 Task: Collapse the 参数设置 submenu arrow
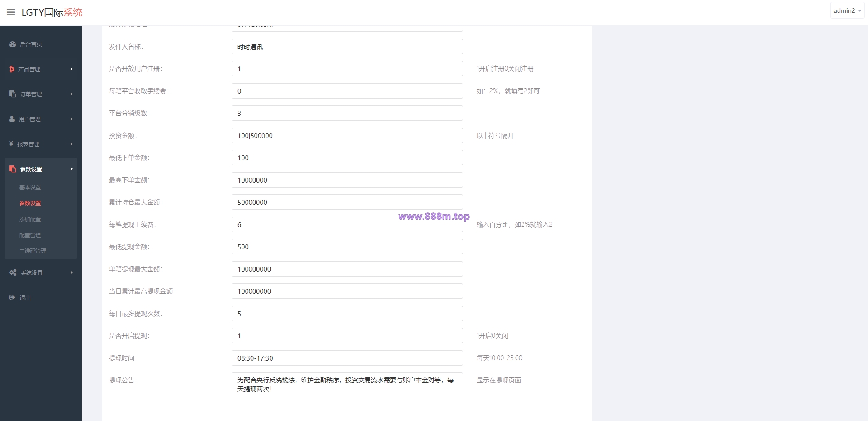click(72, 169)
